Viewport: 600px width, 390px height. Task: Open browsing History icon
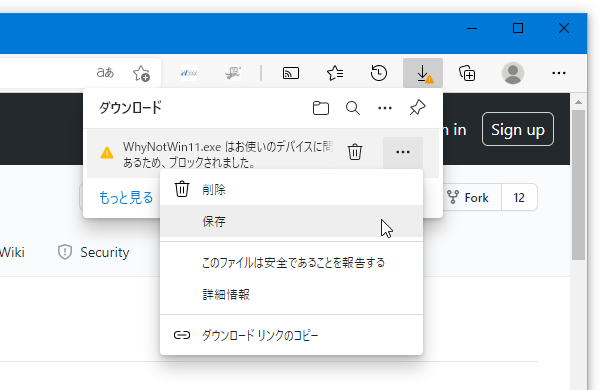(379, 73)
